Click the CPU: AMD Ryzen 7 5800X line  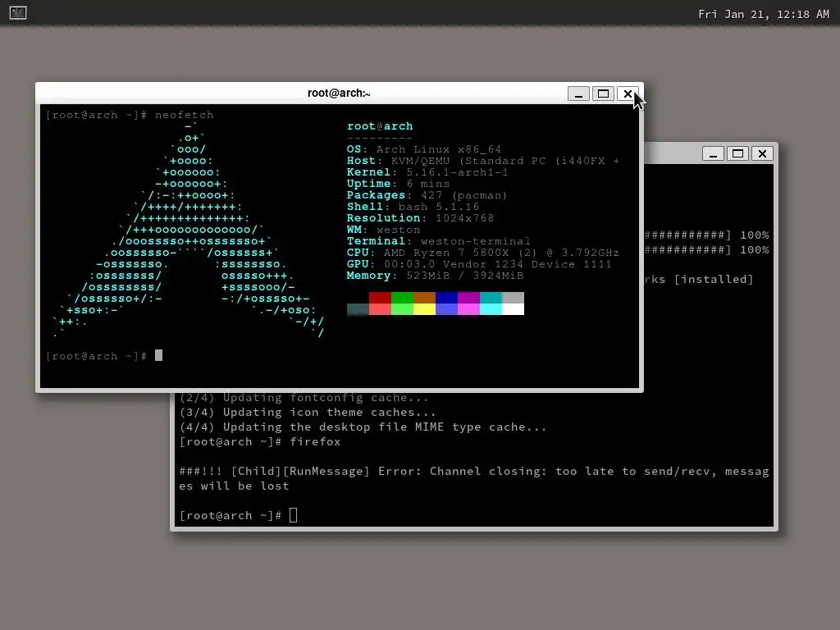[483, 253]
